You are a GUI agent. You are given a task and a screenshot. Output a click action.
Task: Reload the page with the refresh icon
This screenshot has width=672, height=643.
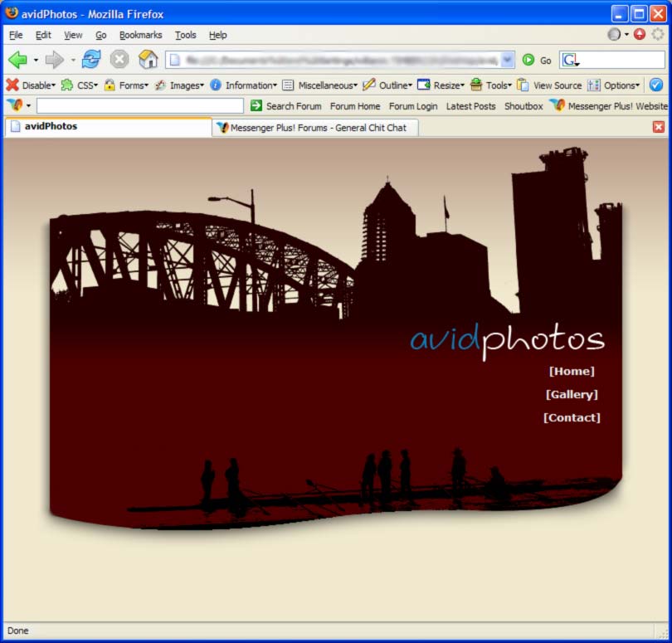point(91,60)
